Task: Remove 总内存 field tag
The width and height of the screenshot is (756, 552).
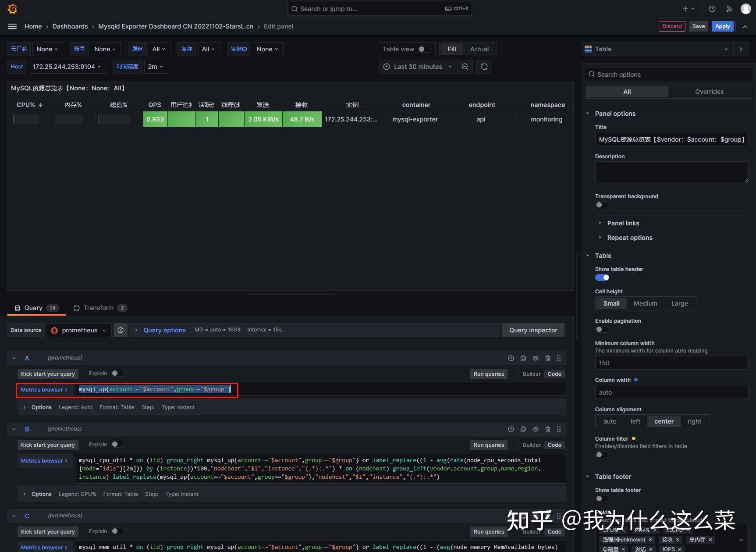Action: click(710, 540)
